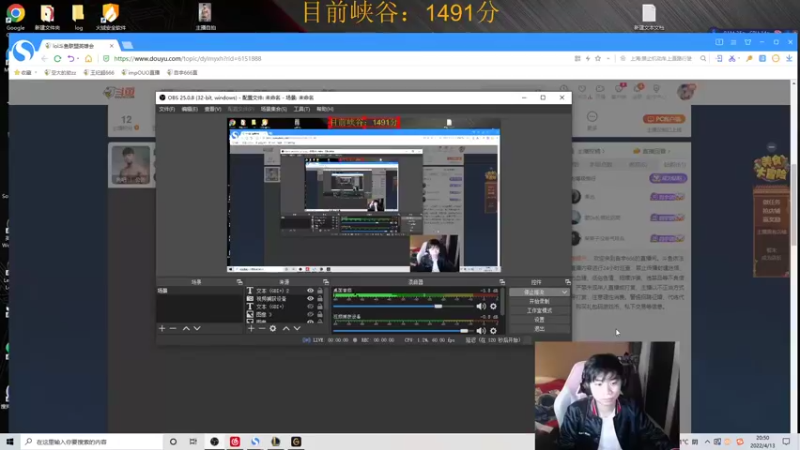Open browser home page
This screenshot has height=450, width=800.
click(89, 59)
